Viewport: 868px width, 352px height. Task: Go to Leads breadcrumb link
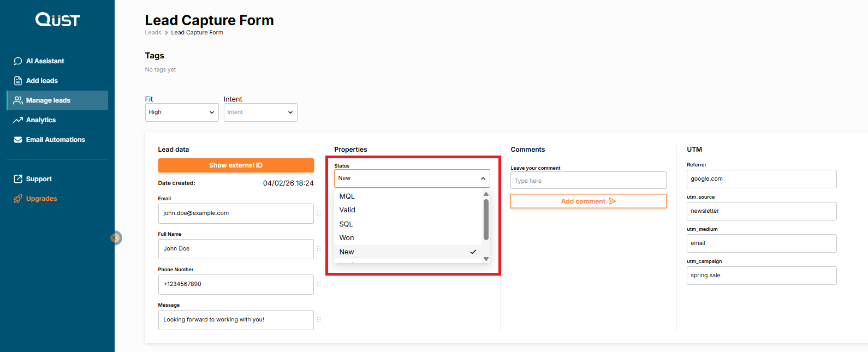click(x=153, y=33)
